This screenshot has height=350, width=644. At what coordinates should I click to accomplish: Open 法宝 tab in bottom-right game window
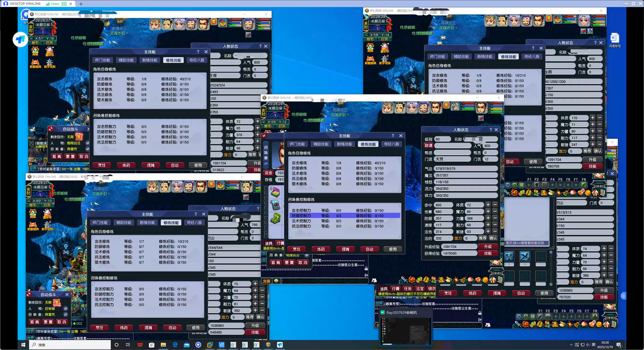tap(419, 288)
